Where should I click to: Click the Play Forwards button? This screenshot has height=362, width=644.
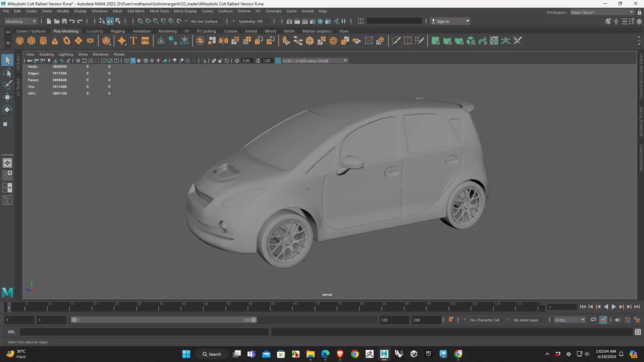tap(614, 307)
